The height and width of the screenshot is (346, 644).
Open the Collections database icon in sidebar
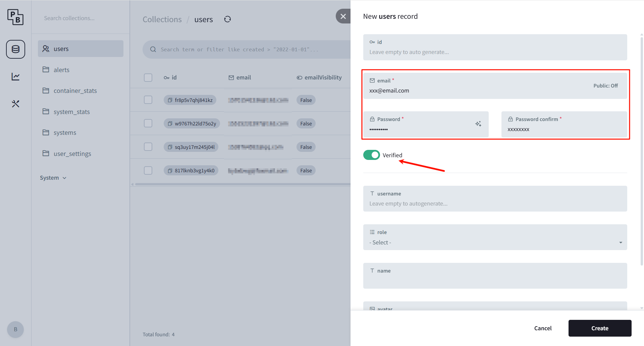pos(15,49)
